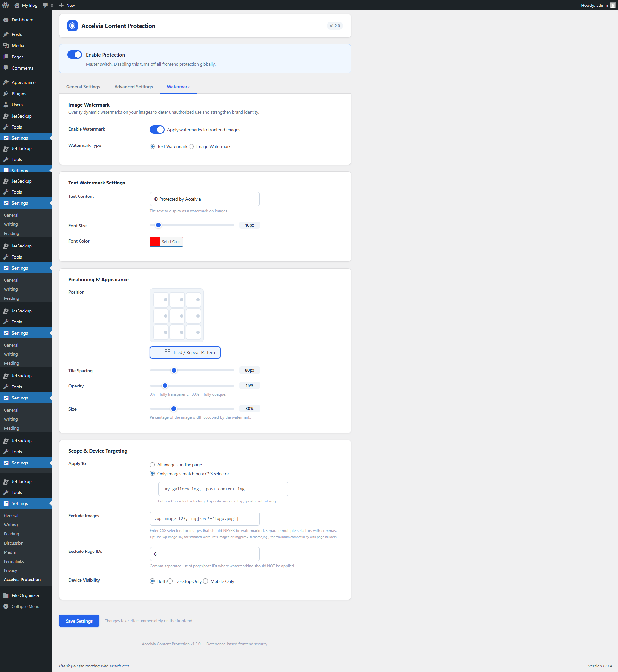Click the Opacity slider handle
The height and width of the screenshot is (672, 618).
165,386
